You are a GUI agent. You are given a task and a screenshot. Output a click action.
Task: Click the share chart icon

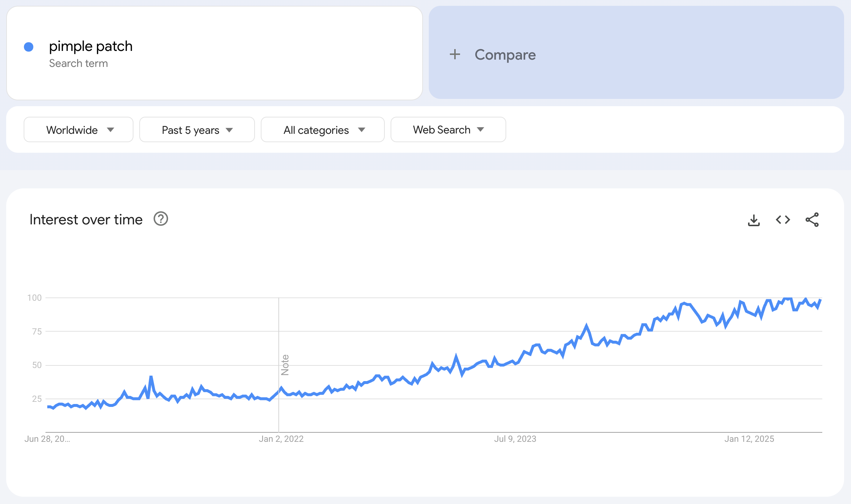(x=812, y=220)
